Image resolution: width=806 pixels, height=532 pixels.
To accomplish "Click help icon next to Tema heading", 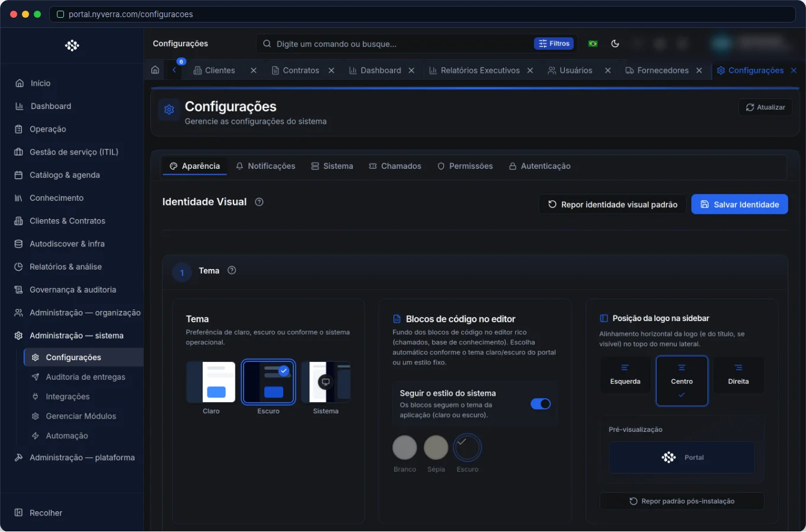I will tap(232, 270).
